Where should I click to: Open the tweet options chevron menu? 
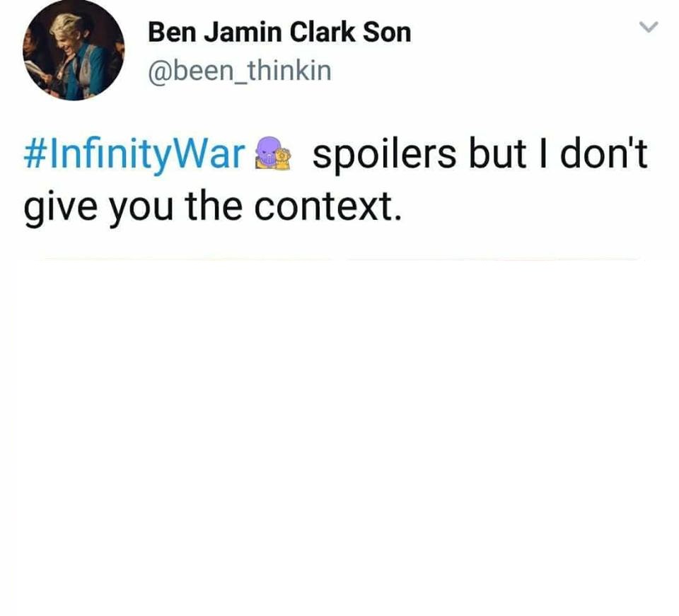649,27
